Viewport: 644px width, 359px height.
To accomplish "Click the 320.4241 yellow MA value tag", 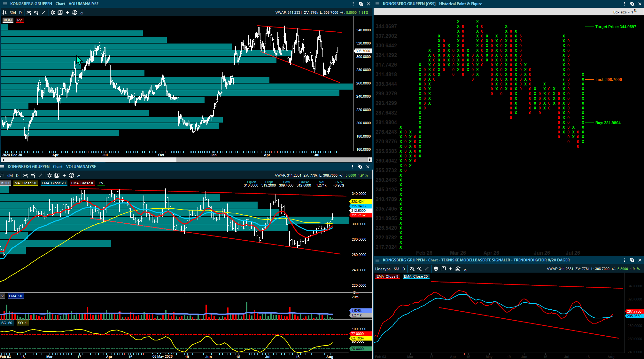I will (x=361, y=202).
